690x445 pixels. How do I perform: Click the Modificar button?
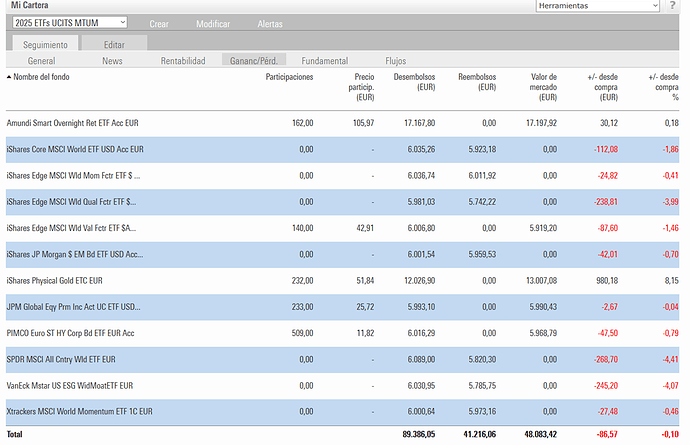(x=213, y=24)
